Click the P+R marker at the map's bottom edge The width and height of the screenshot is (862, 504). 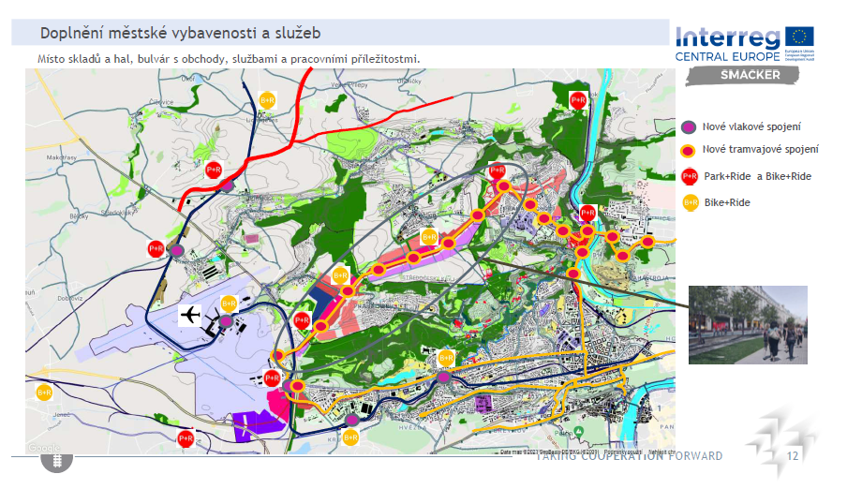click(186, 438)
